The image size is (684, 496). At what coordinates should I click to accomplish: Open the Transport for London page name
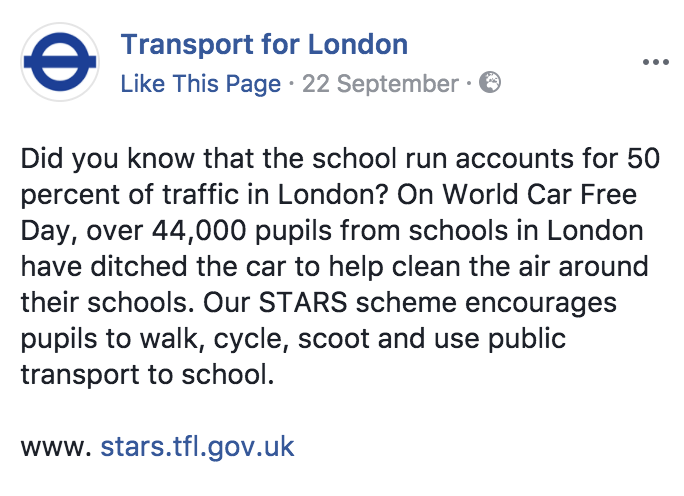pos(264,45)
